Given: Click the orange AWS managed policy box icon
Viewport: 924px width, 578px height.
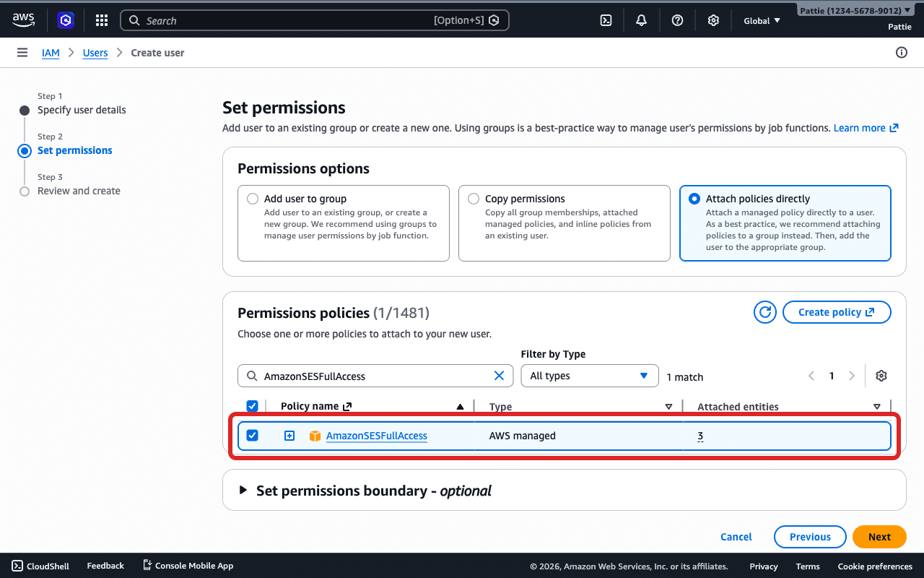Looking at the screenshot, I should 315,436.
